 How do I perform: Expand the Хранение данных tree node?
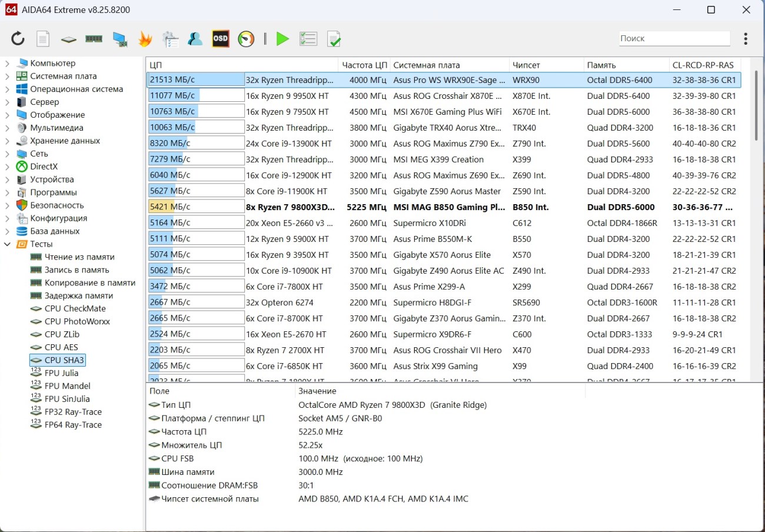pyautogui.click(x=7, y=141)
